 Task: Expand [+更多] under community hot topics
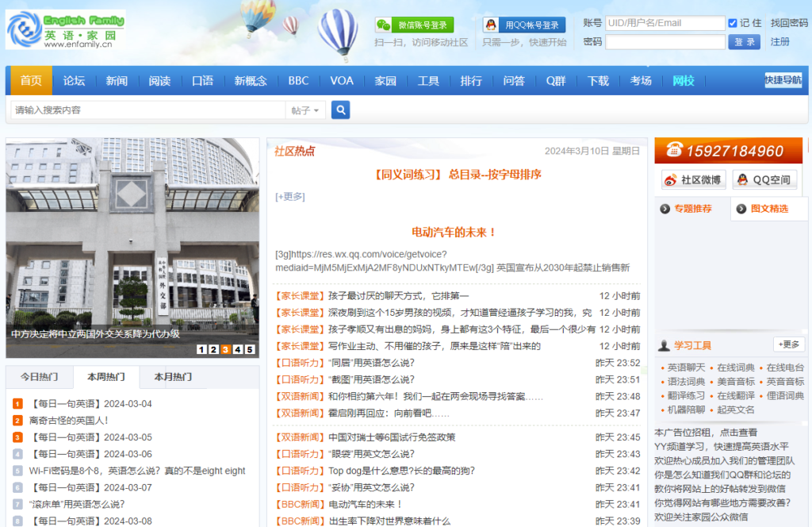[290, 197]
